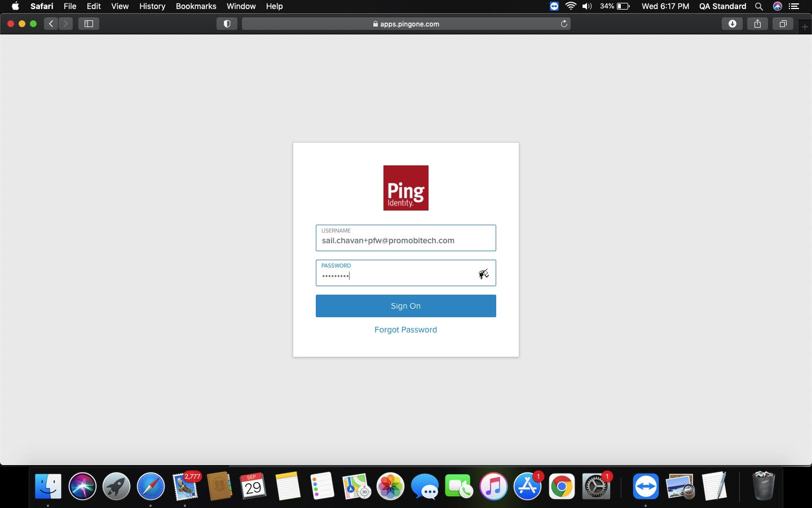Screen dimensions: 812x508
Task: Open the App Store in Dock
Action: [528, 486]
